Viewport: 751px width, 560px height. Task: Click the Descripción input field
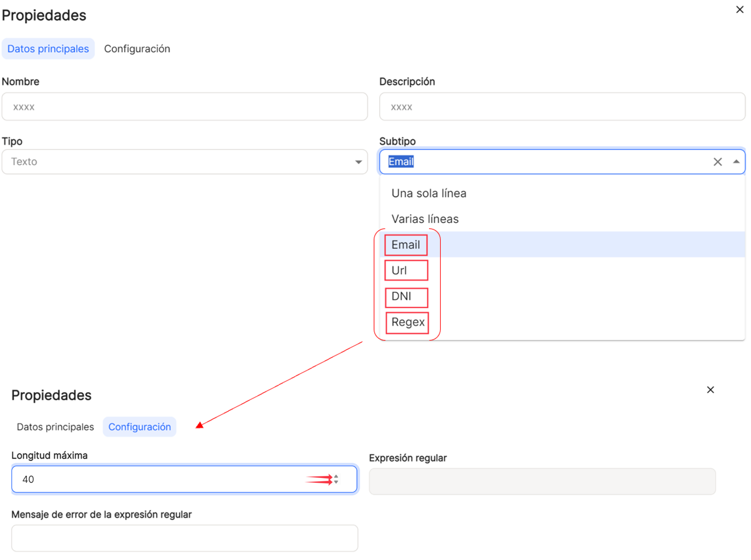coord(562,107)
